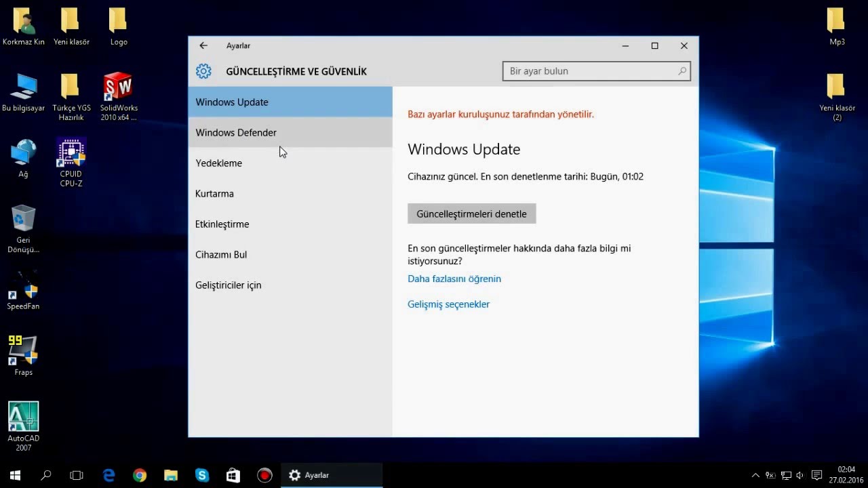The width and height of the screenshot is (868, 488).
Task: Open Task View on taskbar
Action: [77, 476]
